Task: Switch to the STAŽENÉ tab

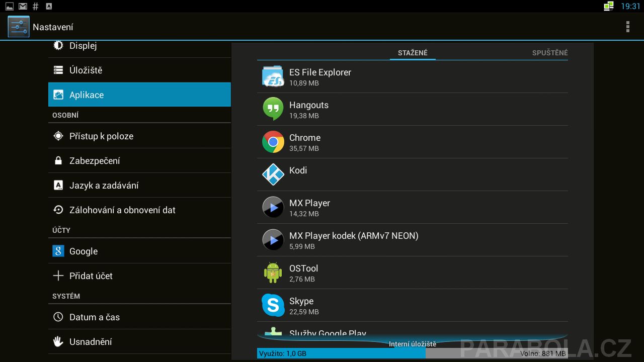Action: click(413, 53)
